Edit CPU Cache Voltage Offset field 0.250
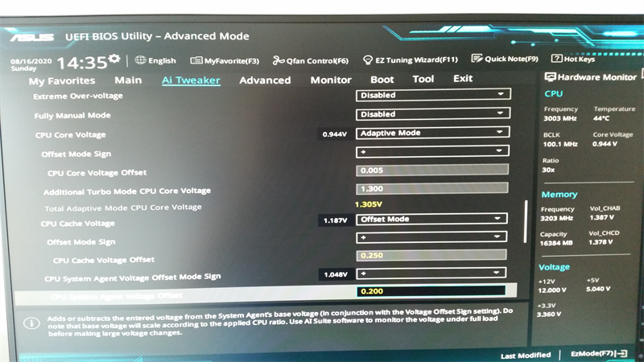This screenshot has height=362, width=644. [431, 255]
